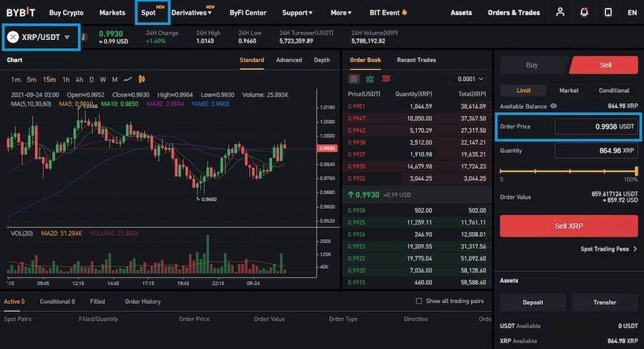Switch to the Standard chart tab
Viewport: 644px width, 349px height.
[252, 60]
